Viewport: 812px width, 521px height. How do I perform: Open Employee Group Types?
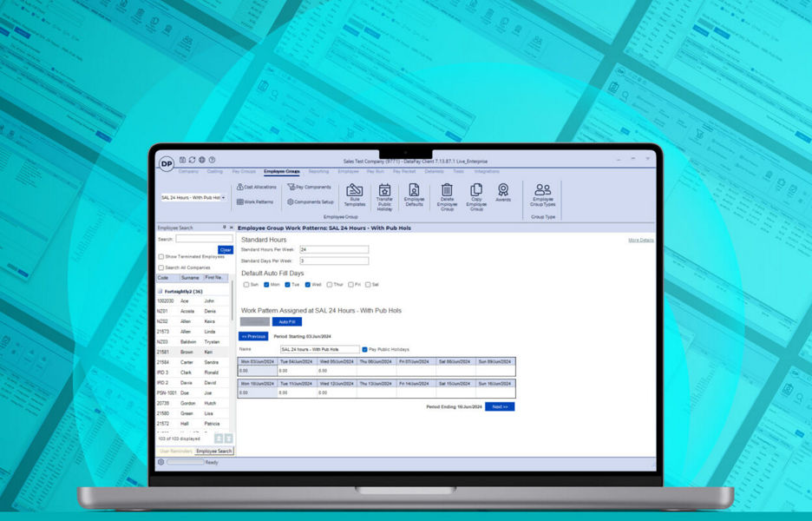543,195
